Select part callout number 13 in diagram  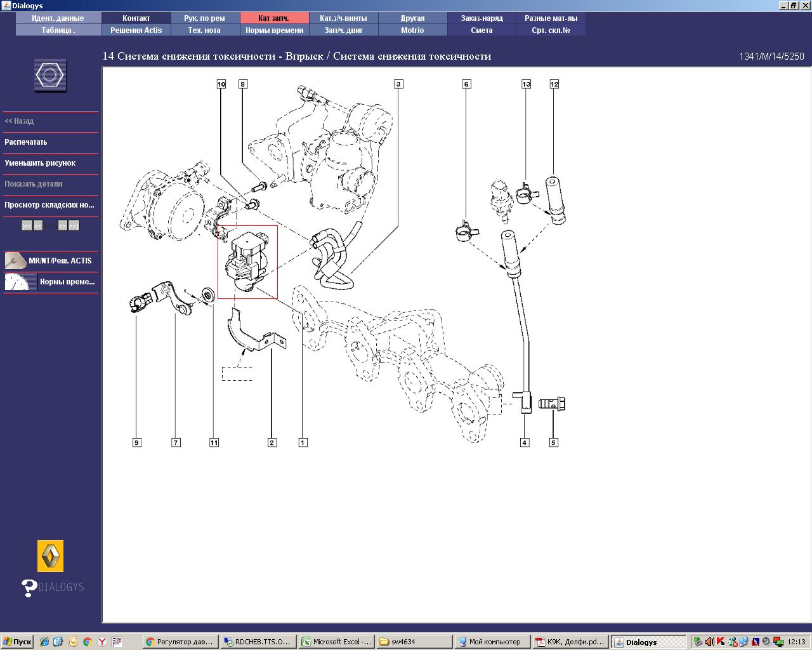[x=526, y=84]
